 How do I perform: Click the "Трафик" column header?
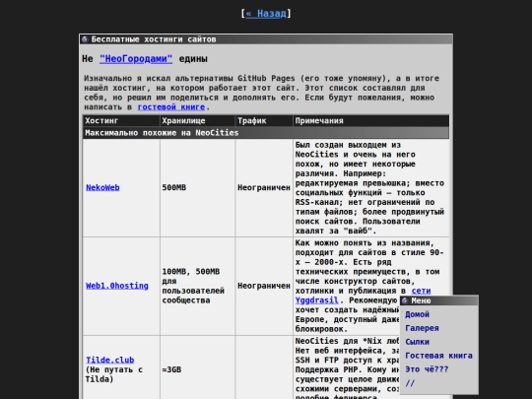[264, 121]
